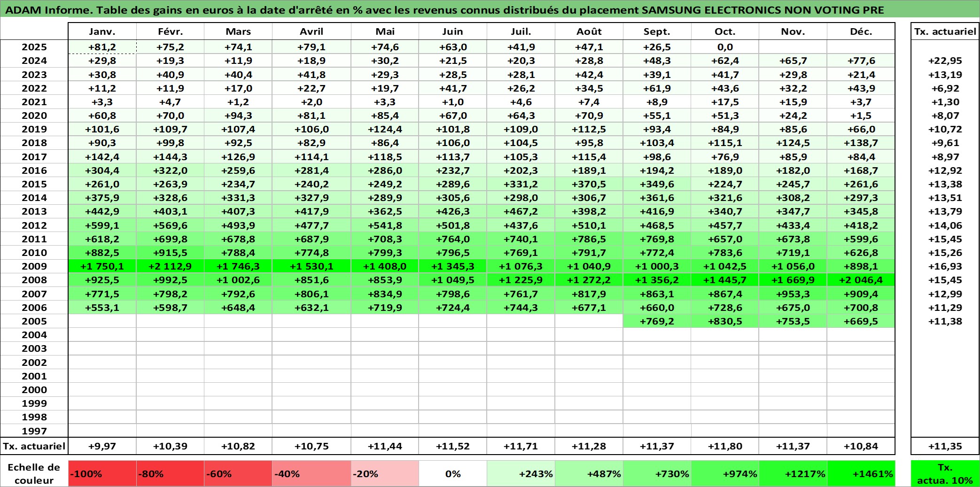The width and height of the screenshot is (980, 487).
Task: Select cell +764,0 in June 2011
Action: (x=452, y=239)
